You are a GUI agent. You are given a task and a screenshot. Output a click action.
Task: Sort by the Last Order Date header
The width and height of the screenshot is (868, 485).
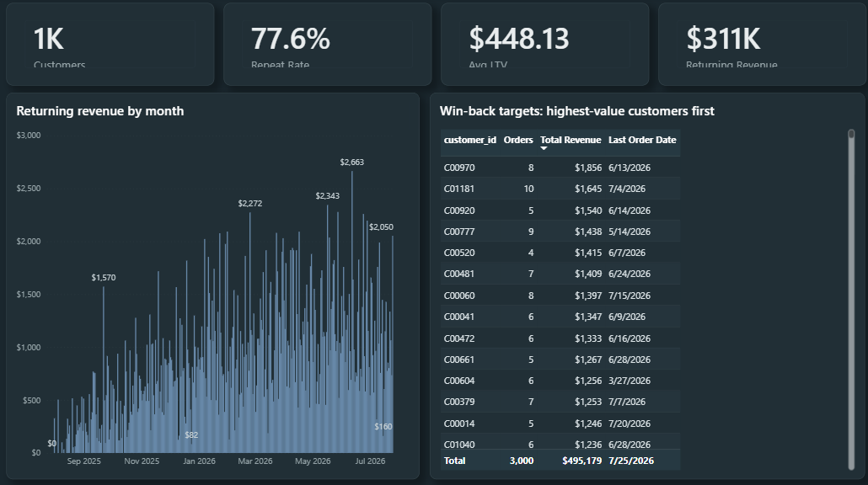(x=642, y=140)
